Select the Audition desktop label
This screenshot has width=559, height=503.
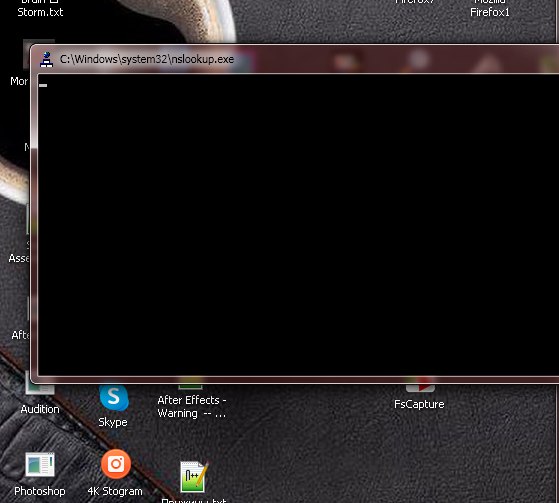click(x=40, y=409)
